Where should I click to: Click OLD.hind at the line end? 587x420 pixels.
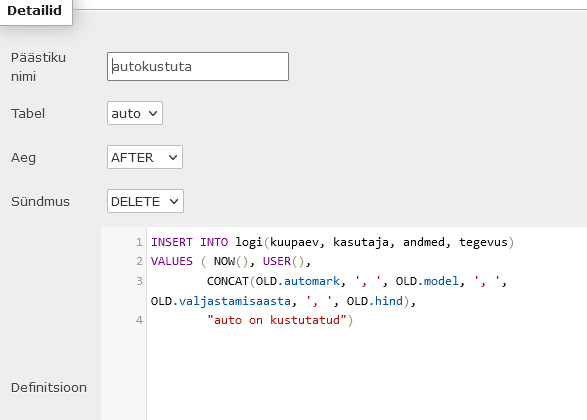click(x=375, y=301)
